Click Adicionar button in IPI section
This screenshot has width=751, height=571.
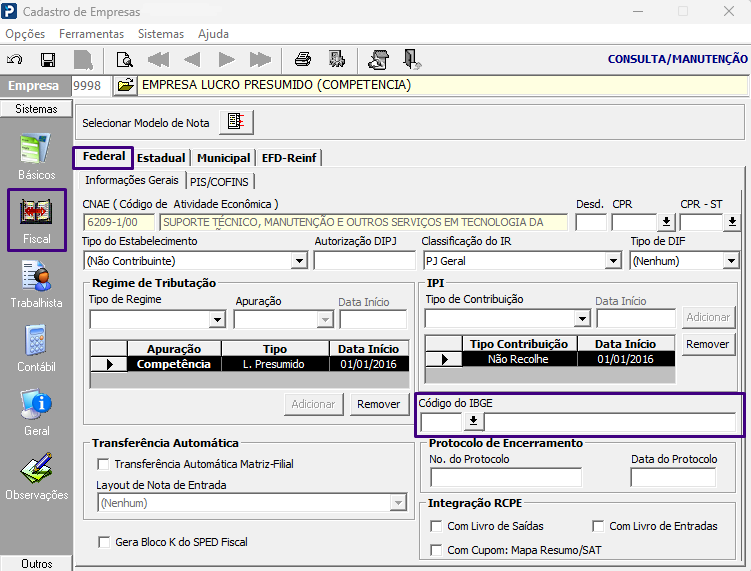point(708,317)
